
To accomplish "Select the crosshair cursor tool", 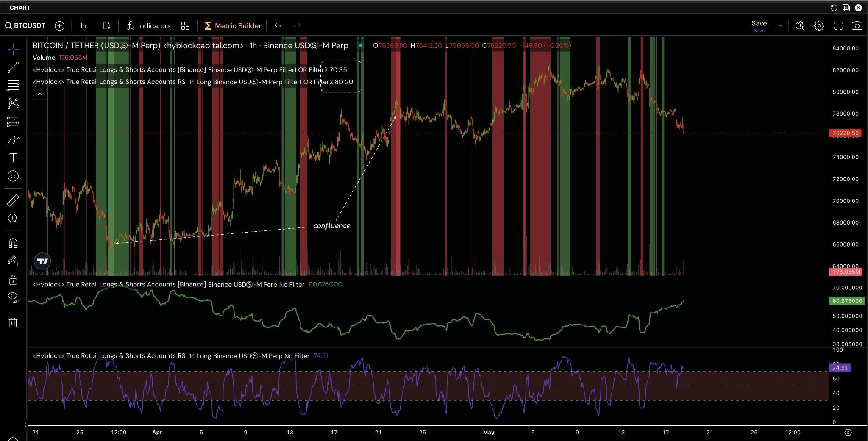I will coord(13,50).
